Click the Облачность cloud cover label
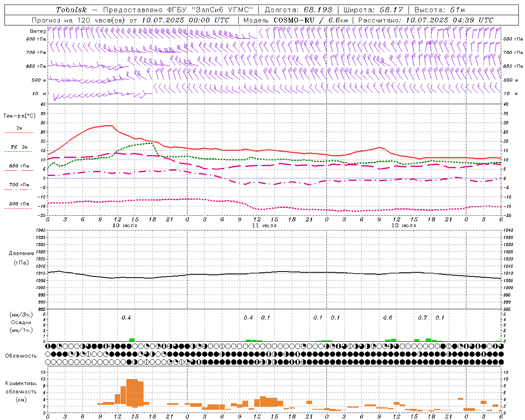 21,356
